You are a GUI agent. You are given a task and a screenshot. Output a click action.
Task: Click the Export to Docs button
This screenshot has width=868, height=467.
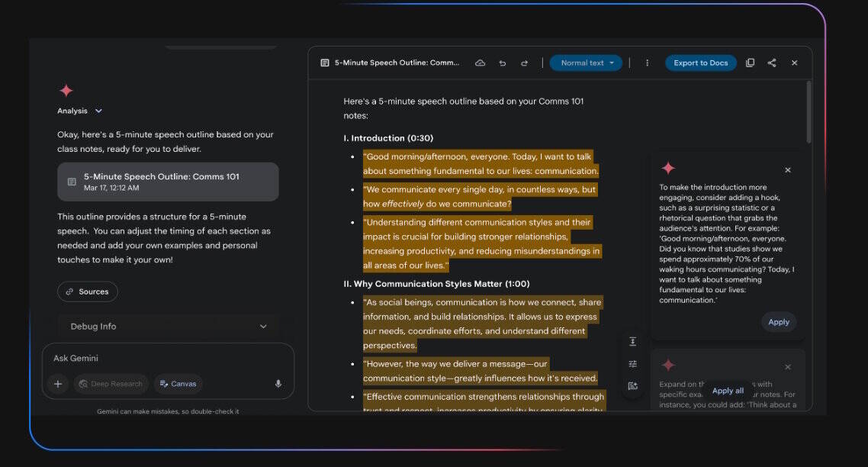[x=701, y=63]
